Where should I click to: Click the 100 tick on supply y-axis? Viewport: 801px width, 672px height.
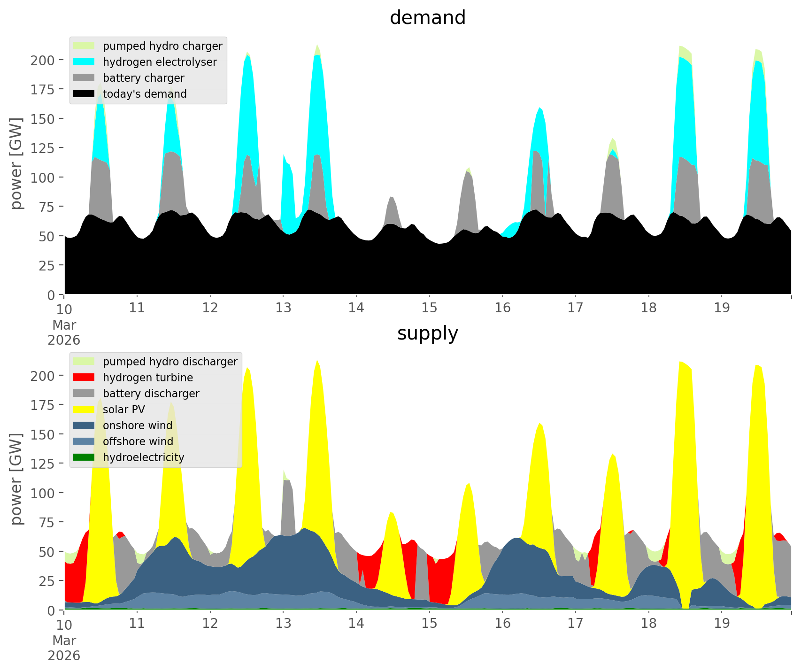click(x=43, y=493)
